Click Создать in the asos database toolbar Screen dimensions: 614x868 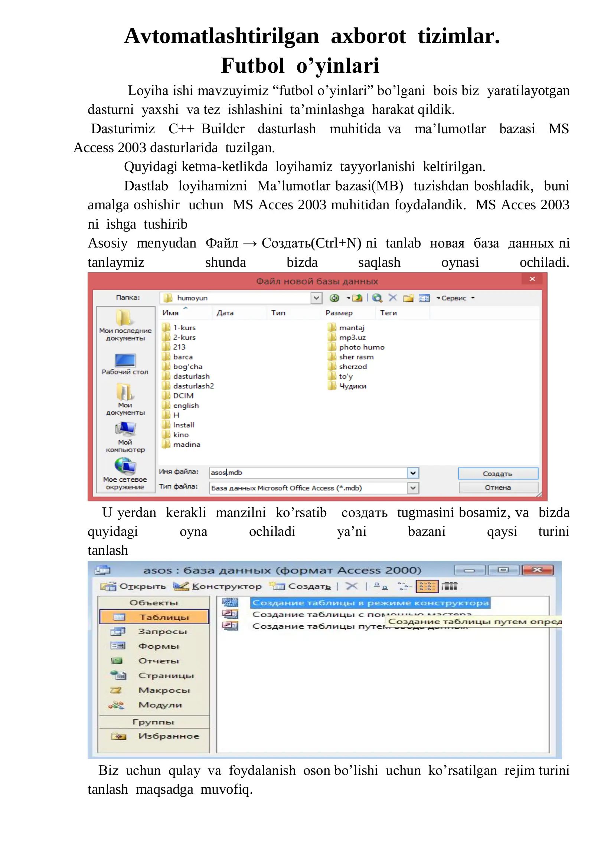pos(300,586)
